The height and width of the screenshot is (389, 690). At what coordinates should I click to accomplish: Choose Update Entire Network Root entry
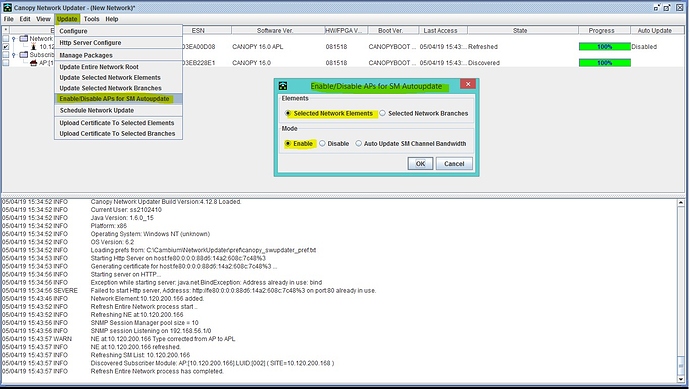coord(118,67)
